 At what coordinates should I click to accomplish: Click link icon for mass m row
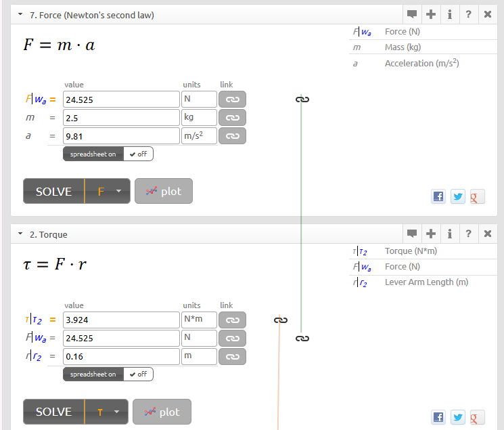click(232, 118)
